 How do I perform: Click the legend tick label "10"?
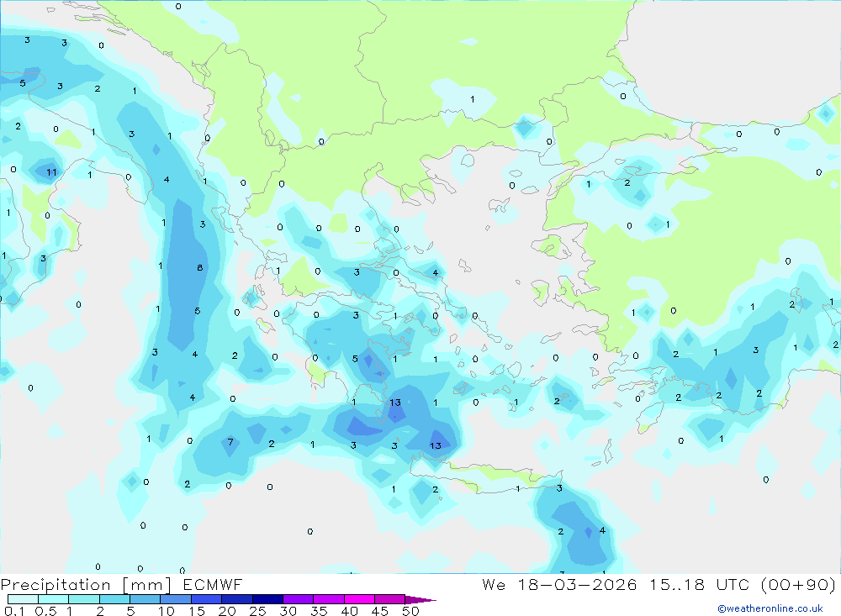(x=167, y=611)
